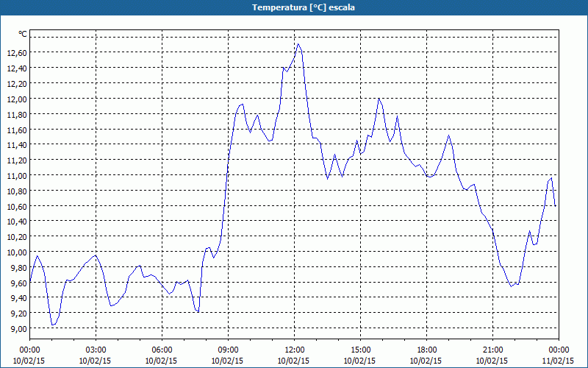This screenshot has width=588, height=368.
Task: Click the 12,60 y-axis value
Action: tap(17, 52)
